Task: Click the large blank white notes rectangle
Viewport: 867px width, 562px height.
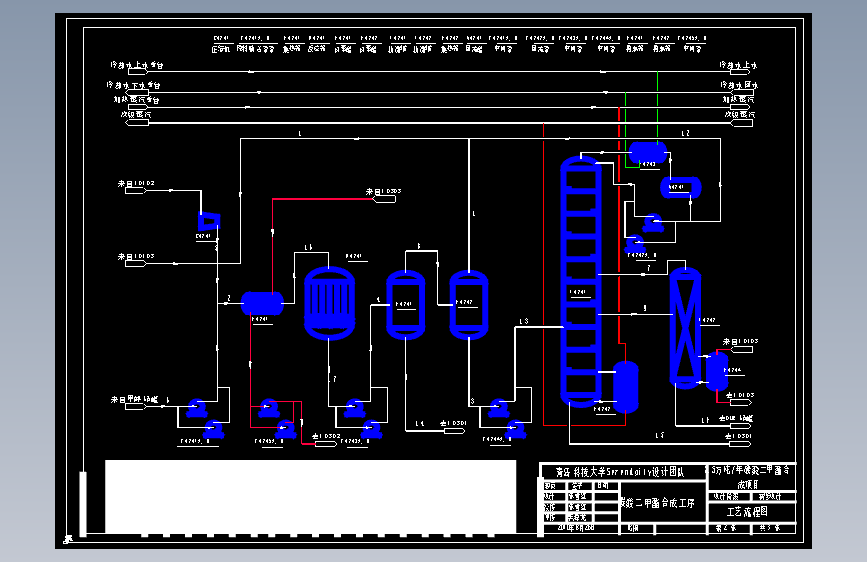Action: point(311,496)
